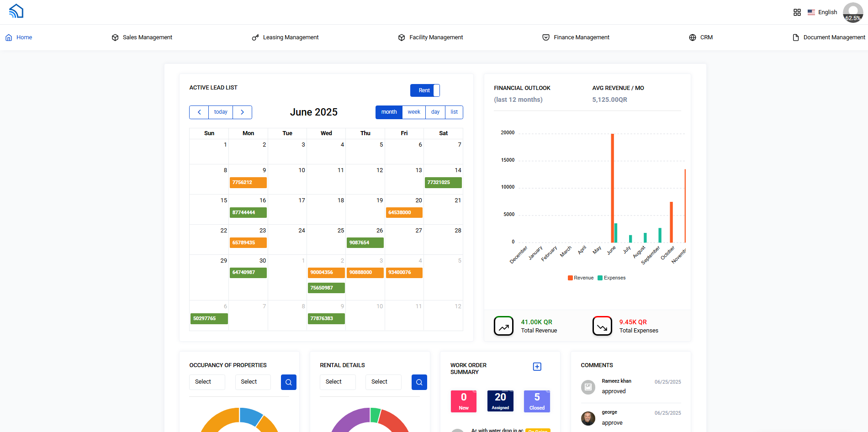Open first Select dropdown in Occupancy panel
This screenshot has height=432, width=868.
(x=207, y=382)
